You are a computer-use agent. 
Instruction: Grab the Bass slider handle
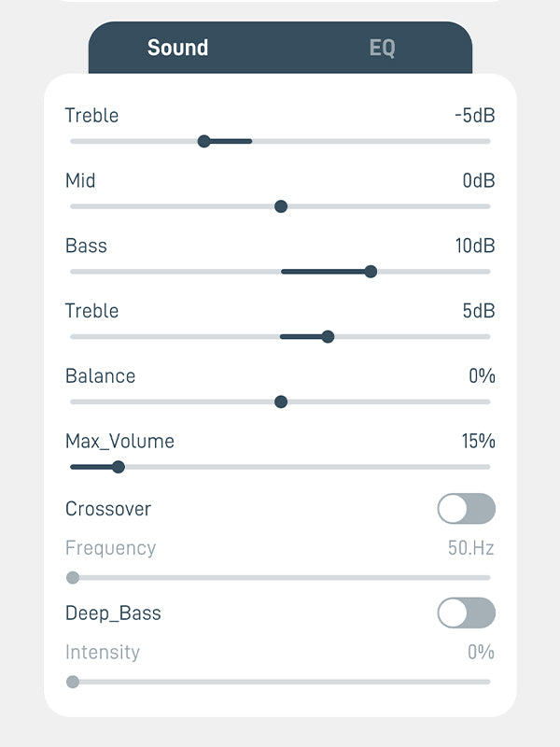(371, 272)
